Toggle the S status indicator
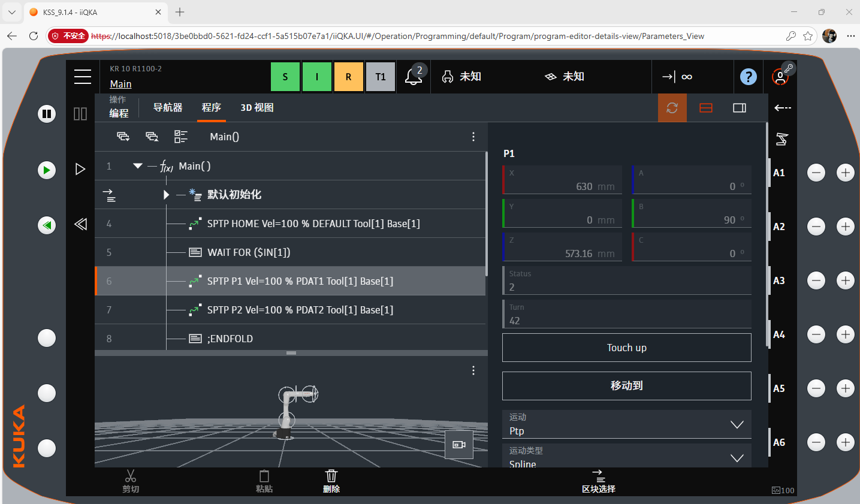Viewport: 860px width, 504px height. pos(285,77)
